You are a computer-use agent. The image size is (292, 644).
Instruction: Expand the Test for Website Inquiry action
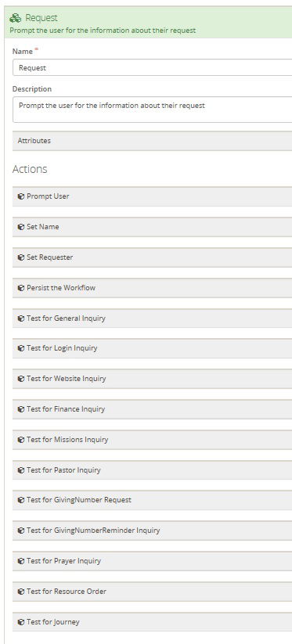click(x=152, y=379)
